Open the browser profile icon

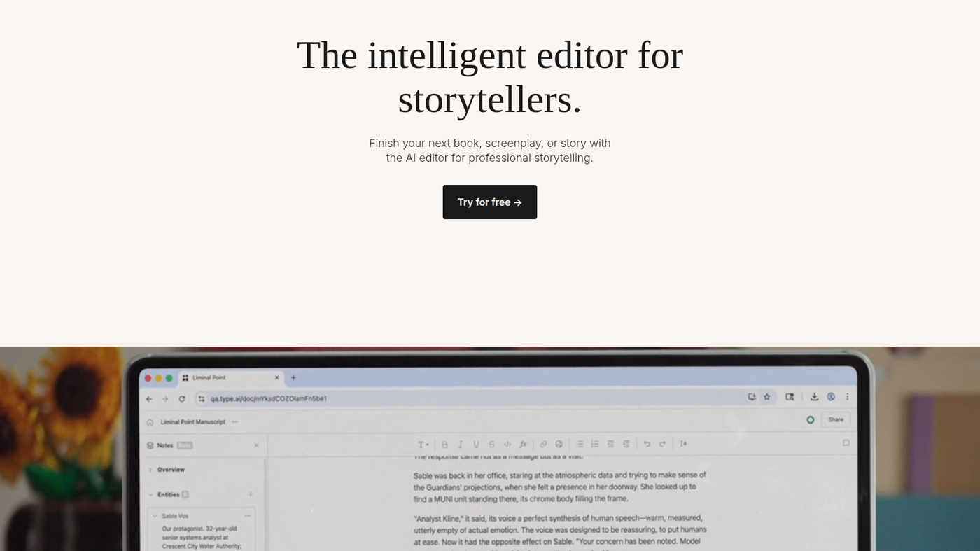click(x=831, y=397)
